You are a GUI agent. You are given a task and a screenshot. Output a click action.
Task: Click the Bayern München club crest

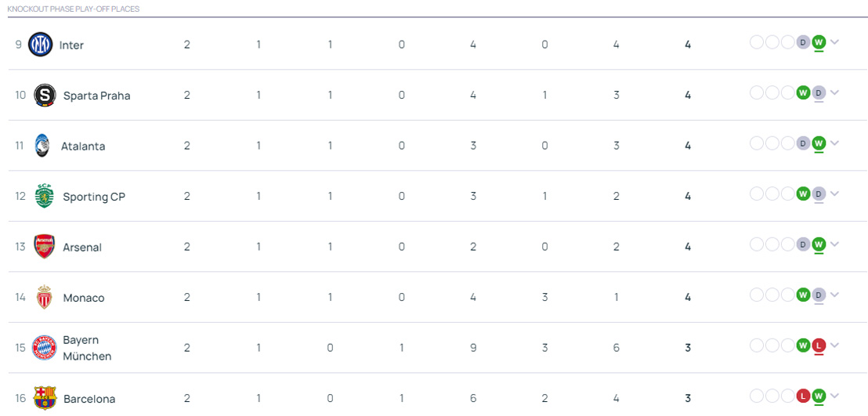point(44,348)
